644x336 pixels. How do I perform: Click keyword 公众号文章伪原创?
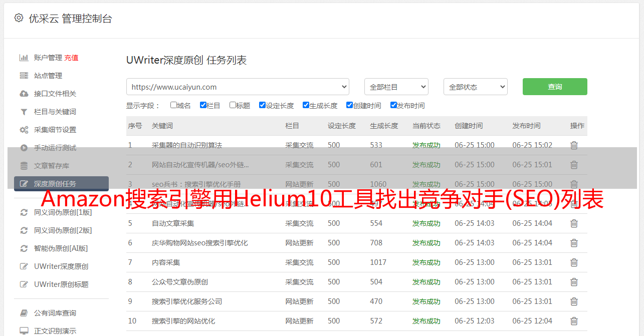click(x=180, y=282)
